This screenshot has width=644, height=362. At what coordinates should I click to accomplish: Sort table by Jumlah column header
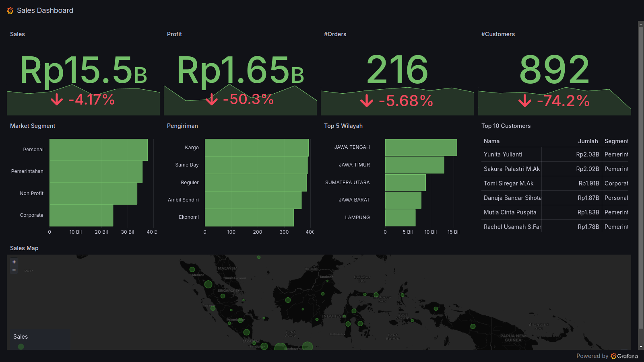click(588, 141)
